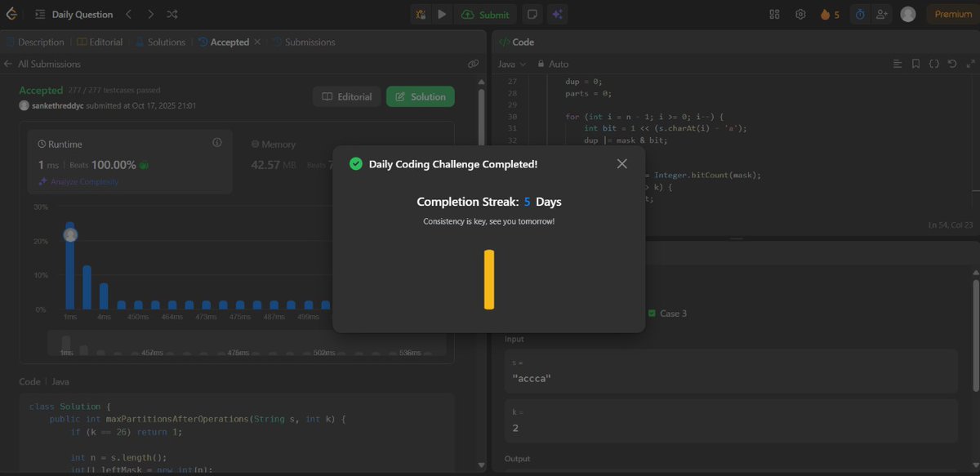Image resolution: width=980 pixels, height=476 pixels.
Task: Close the Accepted tab
Action: (x=257, y=42)
